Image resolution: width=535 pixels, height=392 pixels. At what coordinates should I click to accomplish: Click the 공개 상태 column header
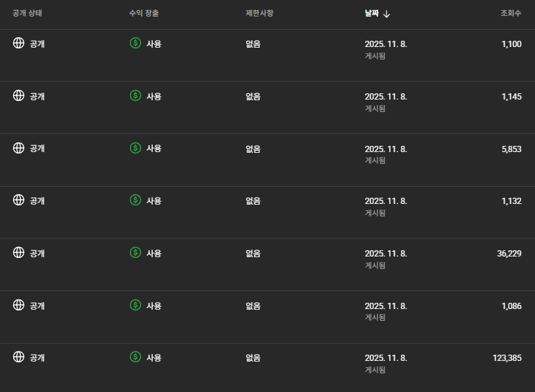coord(28,14)
